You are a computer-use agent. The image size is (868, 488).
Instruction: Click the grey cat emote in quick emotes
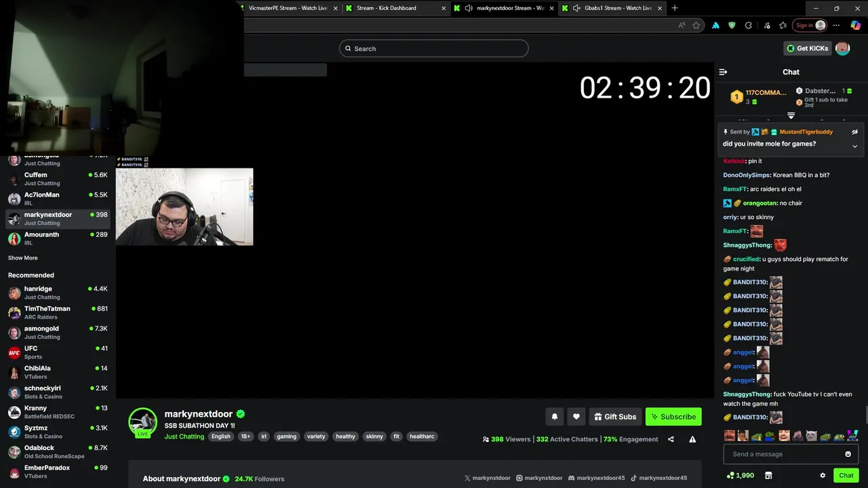[x=811, y=435]
